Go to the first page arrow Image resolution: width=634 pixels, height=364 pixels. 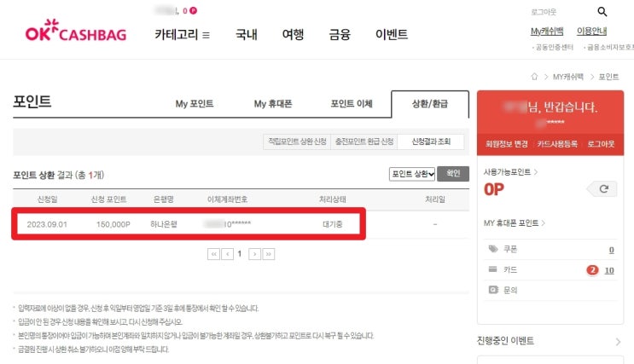click(x=213, y=254)
